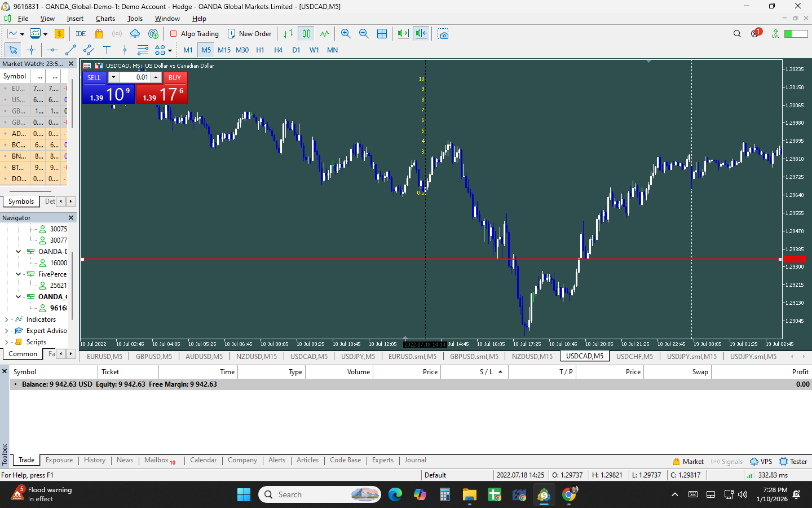Screen dimensions: 812x508
Task: Open the Market shopping bag icon
Action: [x=99, y=34]
